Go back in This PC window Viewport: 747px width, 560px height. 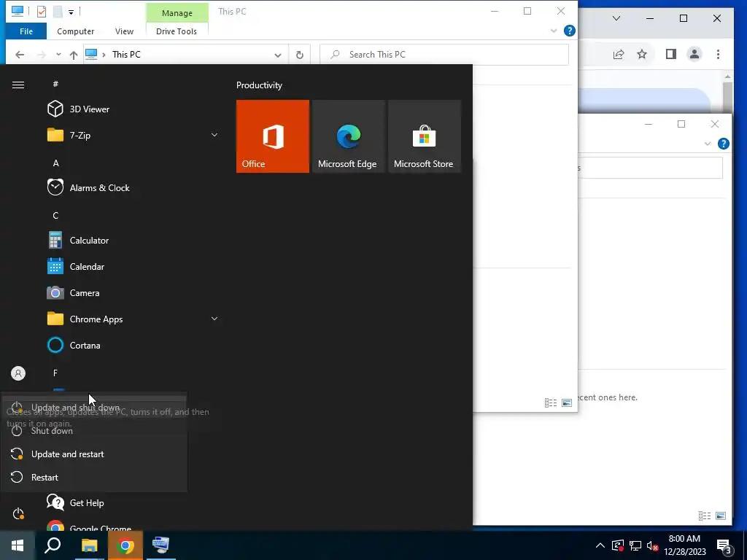pos(20,55)
